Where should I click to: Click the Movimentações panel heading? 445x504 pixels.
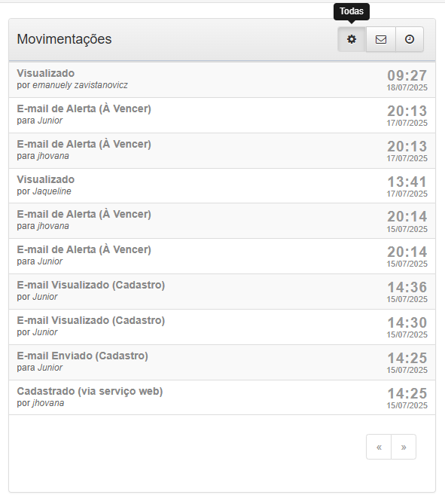[x=64, y=39]
